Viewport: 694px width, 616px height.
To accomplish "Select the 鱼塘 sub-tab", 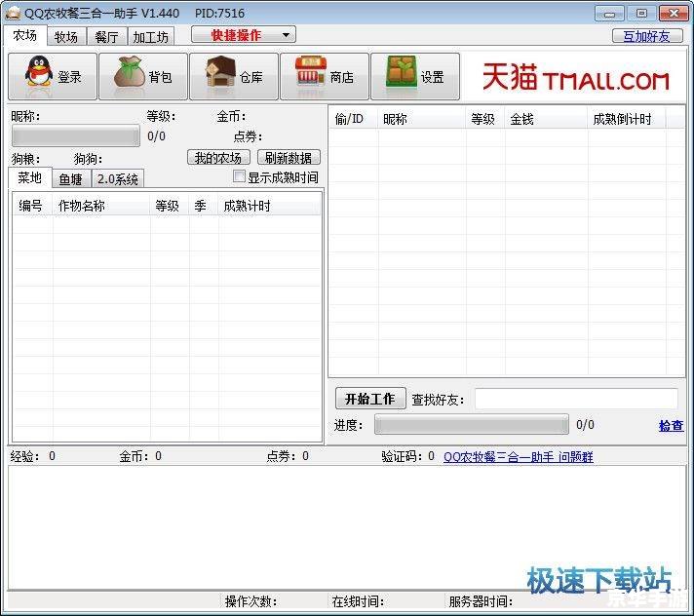I will [x=71, y=179].
